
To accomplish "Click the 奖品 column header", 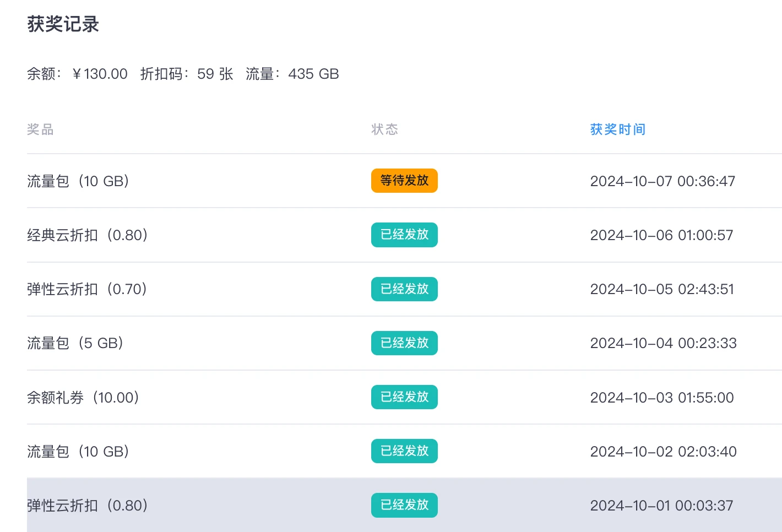I will [x=40, y=129].
